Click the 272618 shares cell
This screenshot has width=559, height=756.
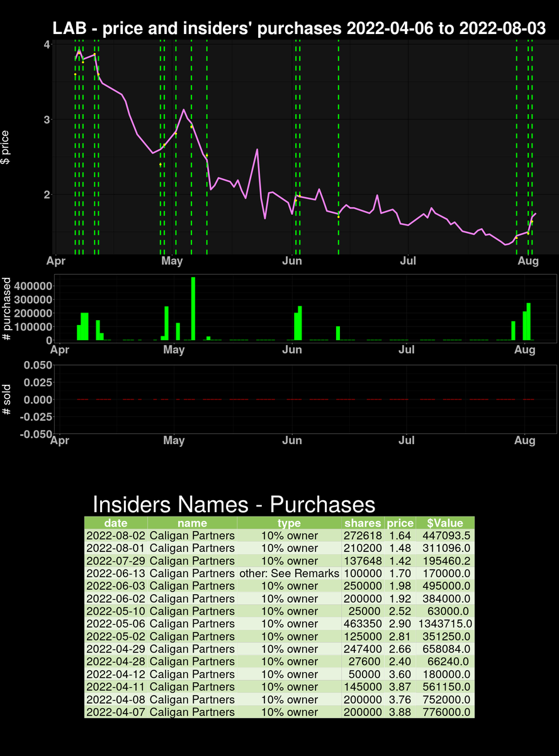point(363,535)
